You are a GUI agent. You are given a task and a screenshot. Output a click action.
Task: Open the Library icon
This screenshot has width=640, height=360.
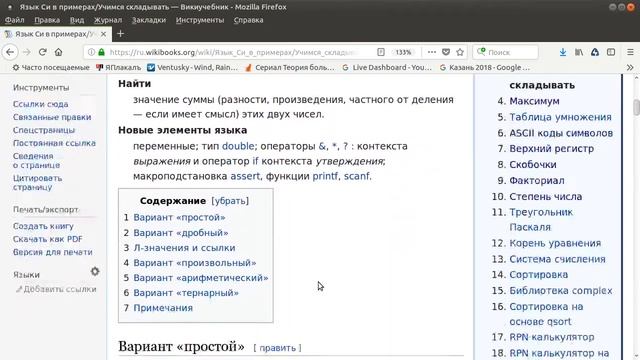(579, 52)
